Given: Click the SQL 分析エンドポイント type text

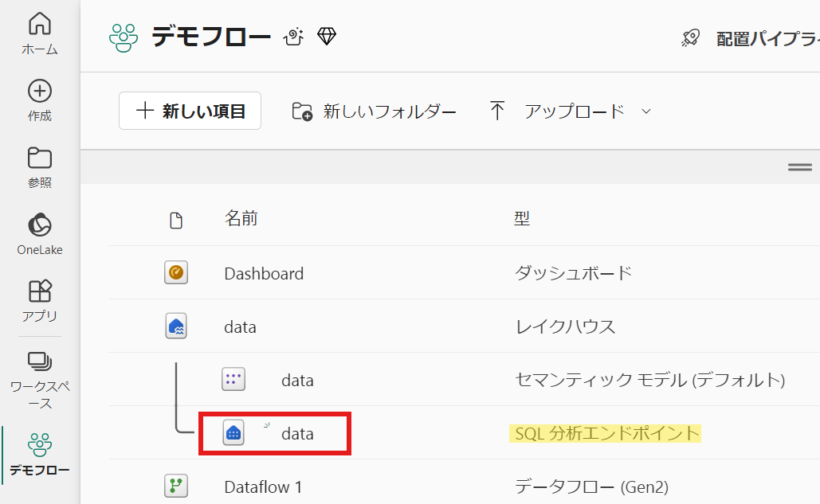Looking at the screenshot, I should (x=607, y=433).
